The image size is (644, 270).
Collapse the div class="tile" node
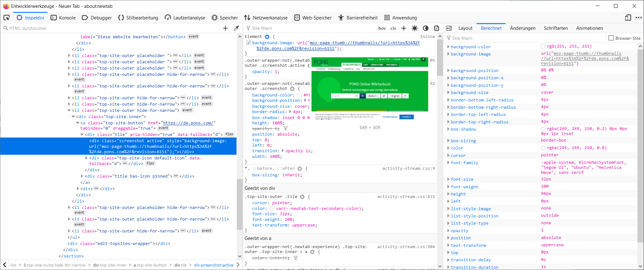(82, 134)
